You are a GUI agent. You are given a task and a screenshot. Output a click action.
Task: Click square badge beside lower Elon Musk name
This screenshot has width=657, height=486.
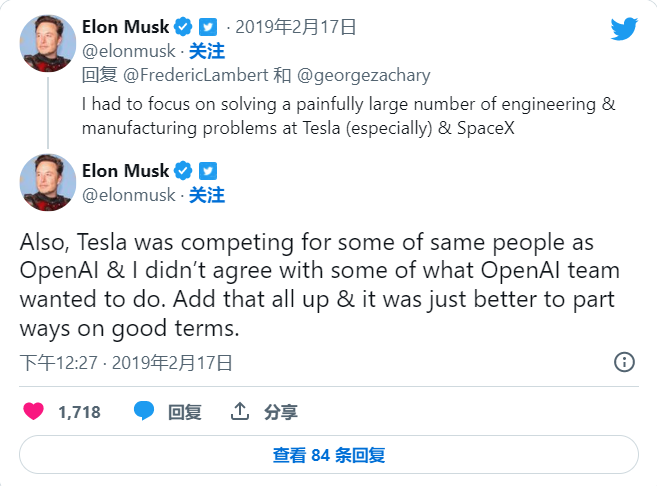point(208,169)
